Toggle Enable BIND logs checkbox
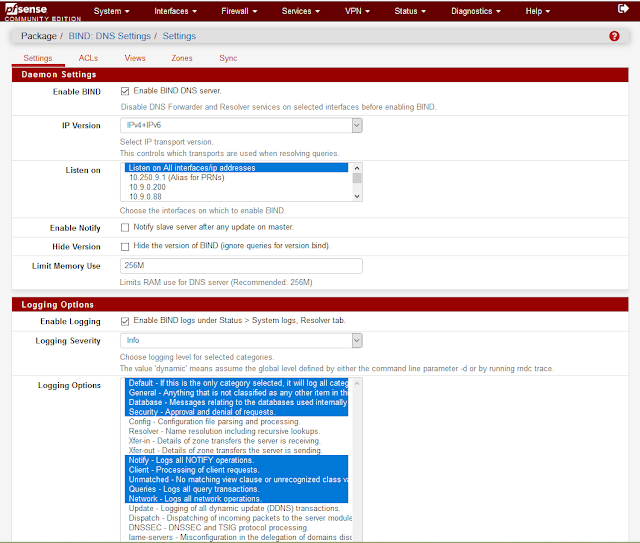 coord(125,321)
